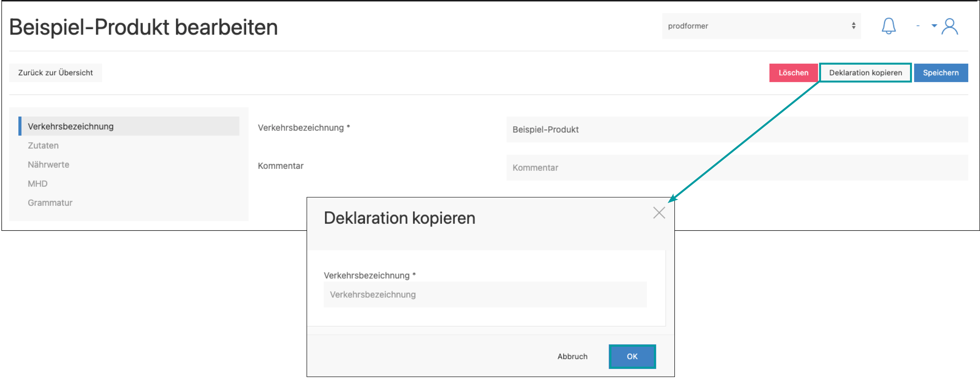Switch to the Zutaten section
Screen dimensions: 980x383
click(43, 145)
